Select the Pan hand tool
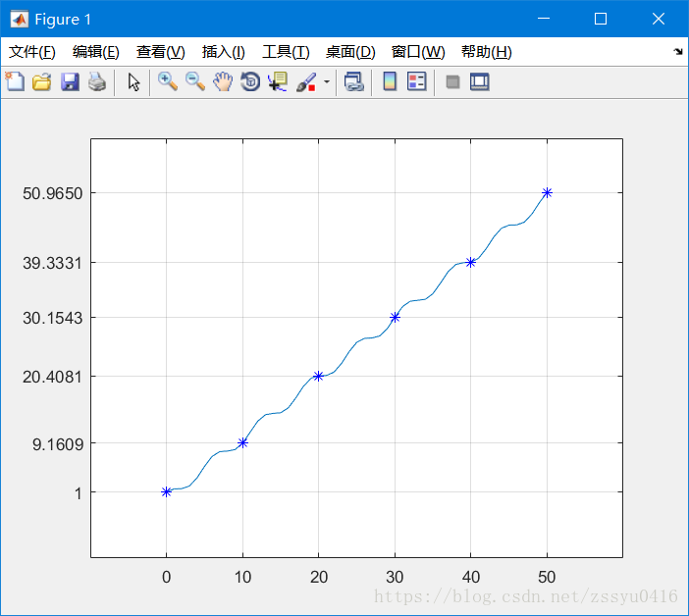Image resolution: width=689 pixels, height=616 pixels. (223, 81)
